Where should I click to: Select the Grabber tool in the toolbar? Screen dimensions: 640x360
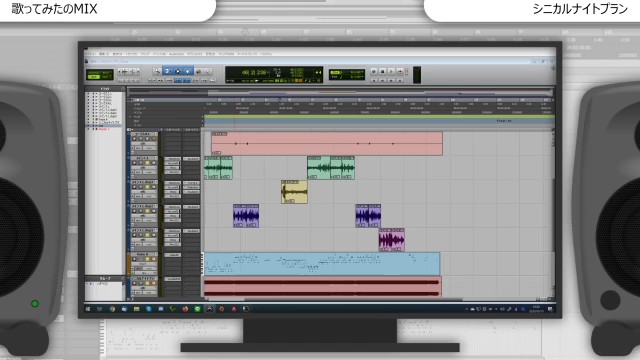tap(187, 71)
